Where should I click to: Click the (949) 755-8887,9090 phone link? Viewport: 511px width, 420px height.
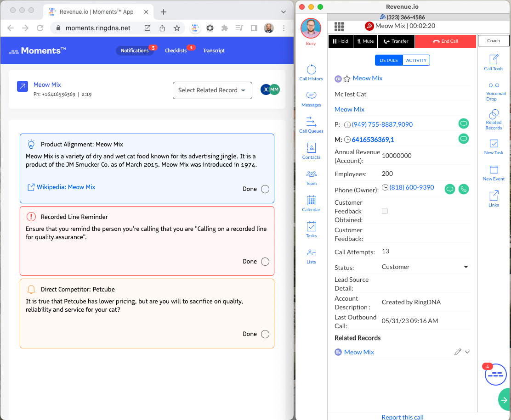(382, 124)
